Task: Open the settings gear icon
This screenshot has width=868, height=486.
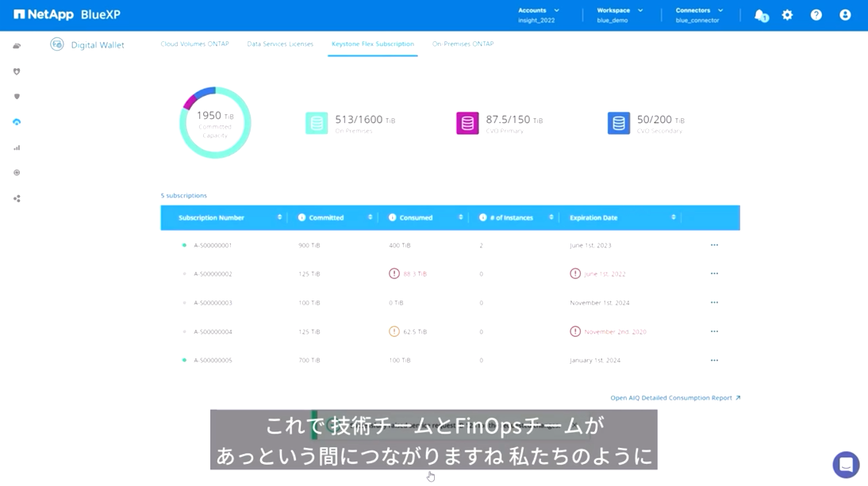Action: click(x=787, y=15)
